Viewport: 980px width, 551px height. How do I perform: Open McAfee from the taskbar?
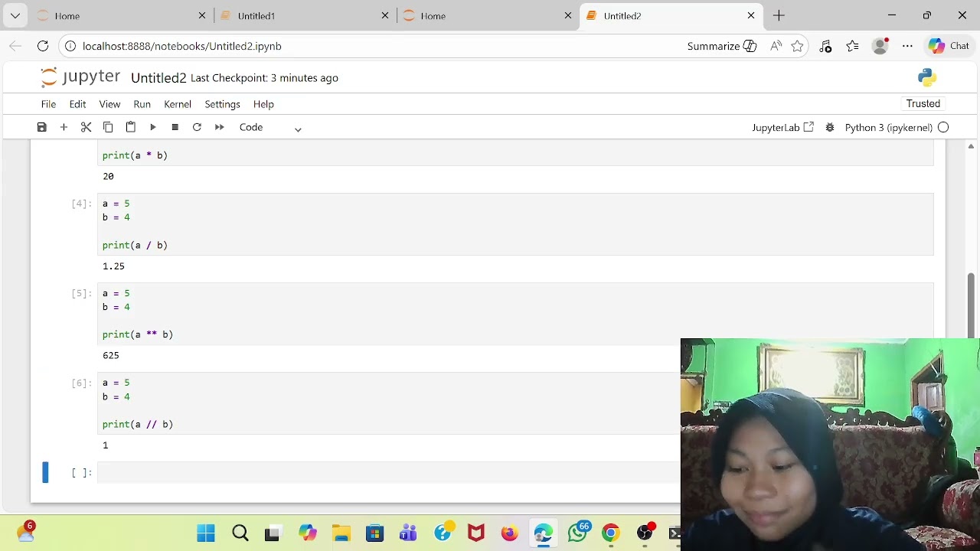coord(476,533)
